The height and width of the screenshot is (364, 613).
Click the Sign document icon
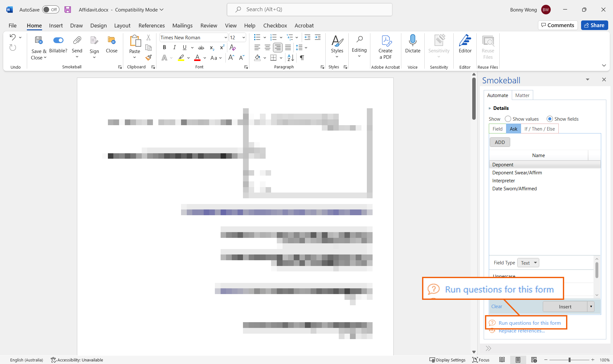pyautogui.click(x=94, y=41)
